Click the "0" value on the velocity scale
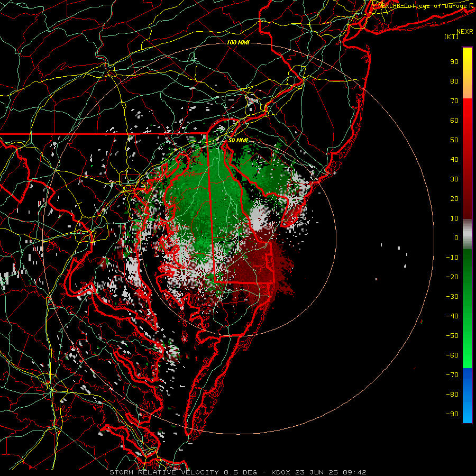This screenshot has height=476, width=476. (x=456, y=238)
